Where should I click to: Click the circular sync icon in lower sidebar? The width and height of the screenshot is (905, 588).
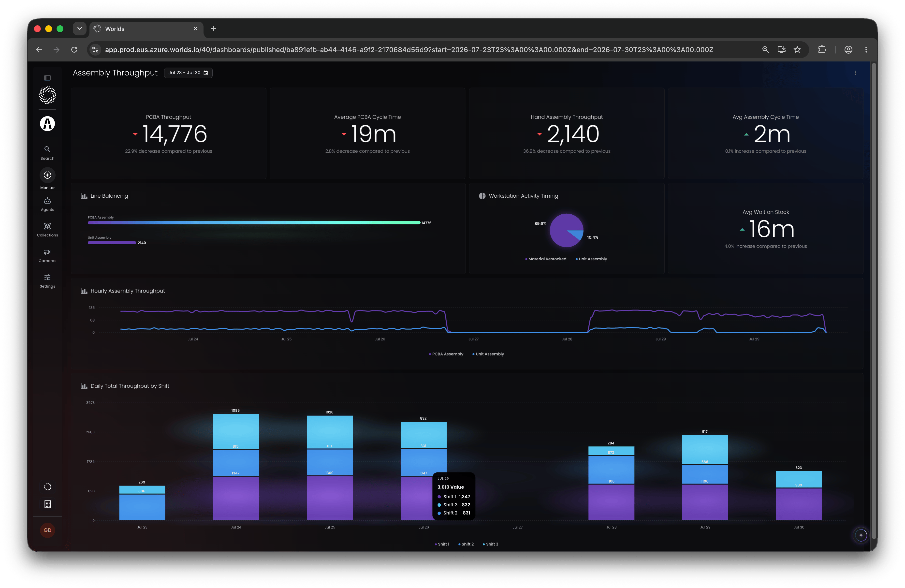coord(47,487)
